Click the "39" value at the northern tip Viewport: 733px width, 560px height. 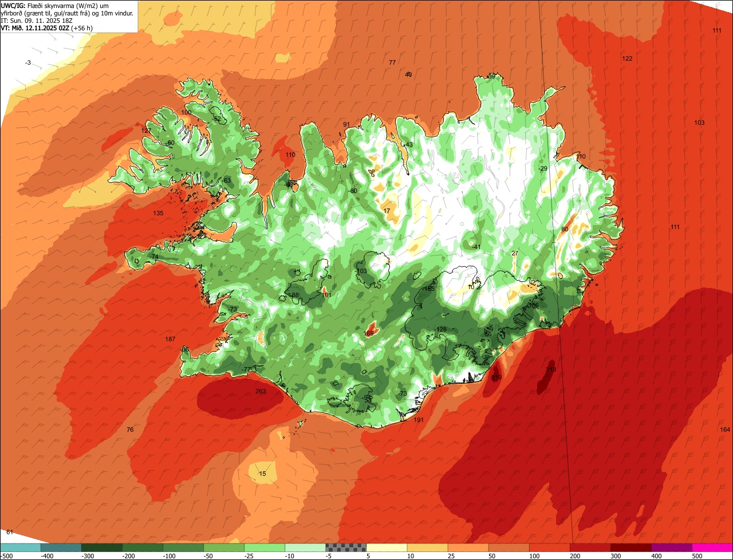coord(491,76)
